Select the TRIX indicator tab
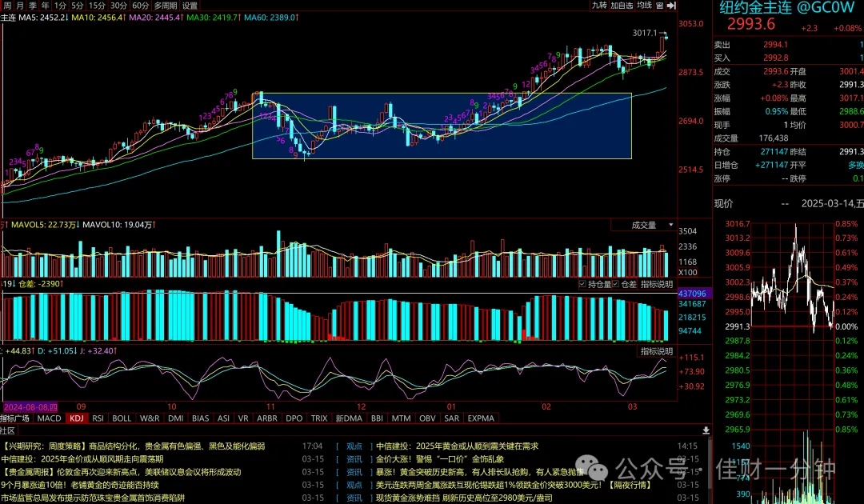864x504 pixels. point(319,418)
